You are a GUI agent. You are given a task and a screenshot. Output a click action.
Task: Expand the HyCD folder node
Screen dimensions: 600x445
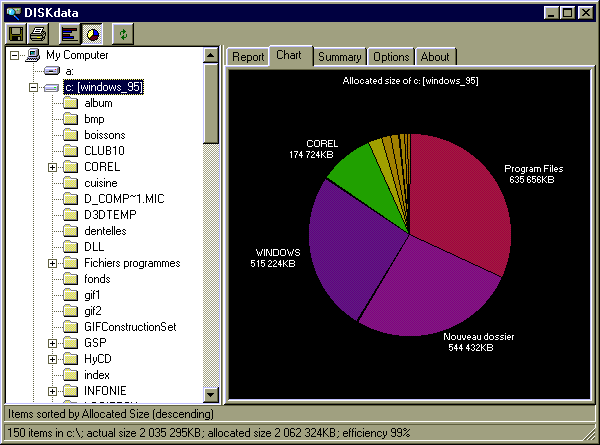point(53,358)
